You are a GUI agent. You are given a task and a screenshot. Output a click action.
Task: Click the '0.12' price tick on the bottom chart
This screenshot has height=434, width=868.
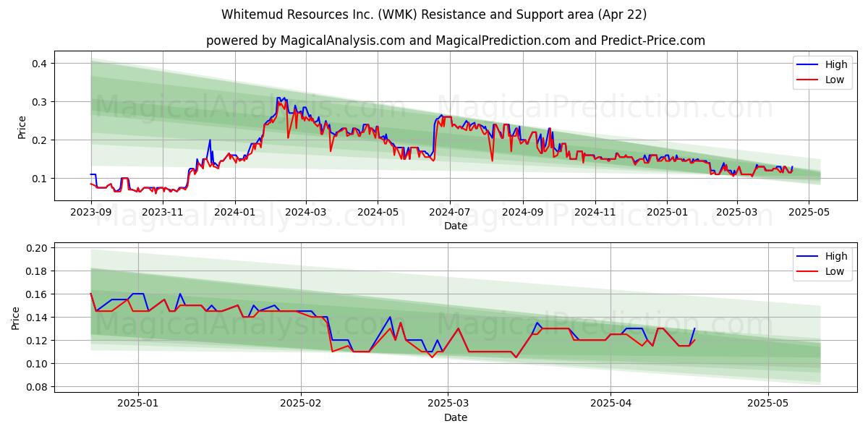(x=38, y=341)
